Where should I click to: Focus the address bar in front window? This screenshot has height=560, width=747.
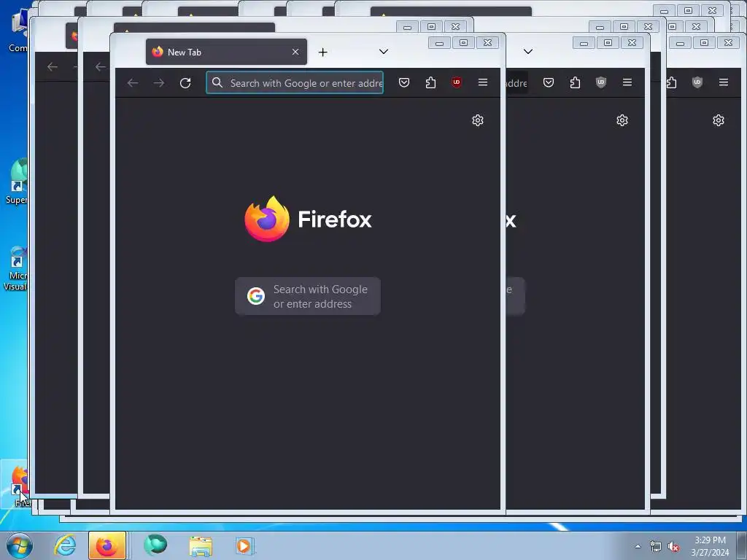295,83
